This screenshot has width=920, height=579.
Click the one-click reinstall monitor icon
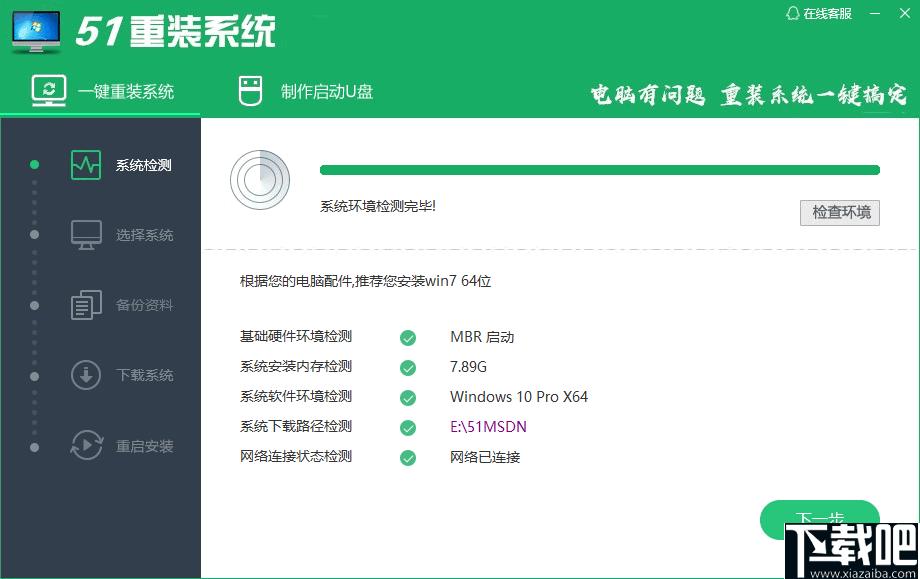(x=49, y=91)
